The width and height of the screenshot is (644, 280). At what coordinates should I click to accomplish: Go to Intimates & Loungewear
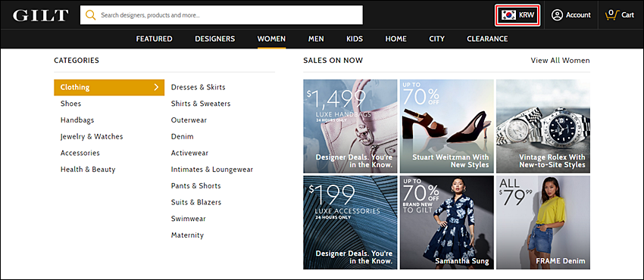click(x=212, y=170)
